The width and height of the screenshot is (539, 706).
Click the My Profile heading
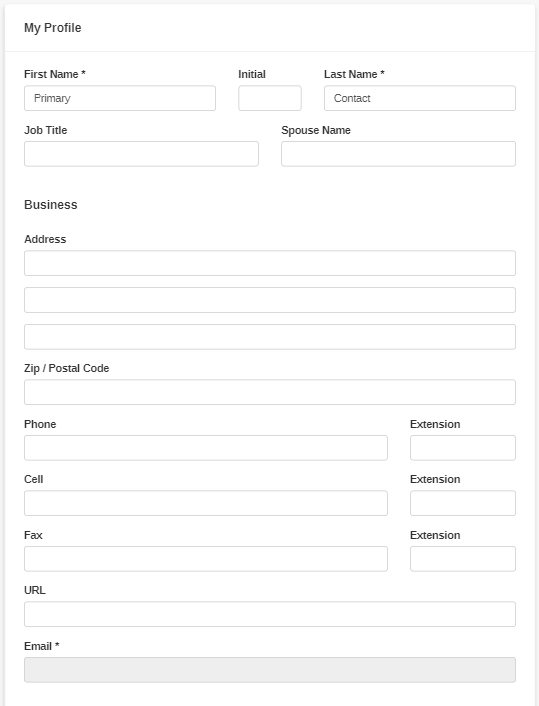coord(53,28)
